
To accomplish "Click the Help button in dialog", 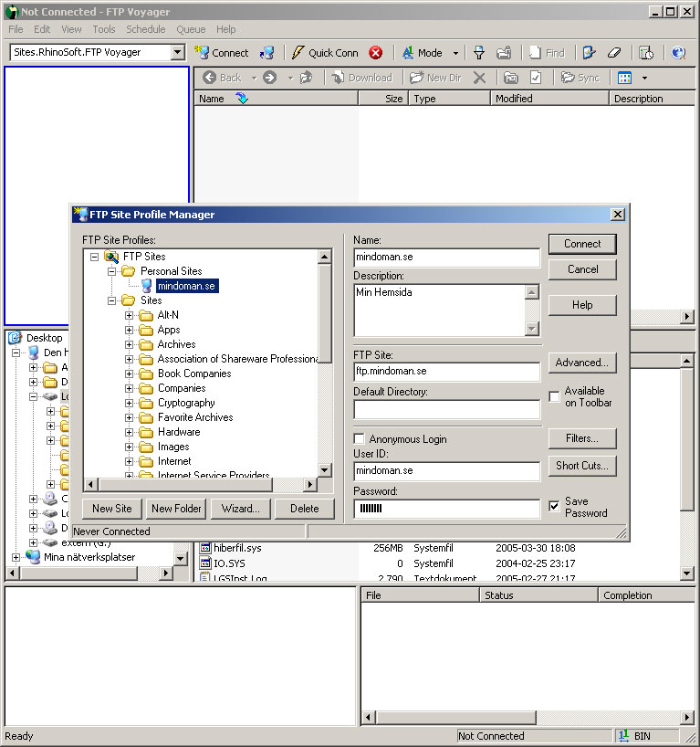I will [582, 305].
